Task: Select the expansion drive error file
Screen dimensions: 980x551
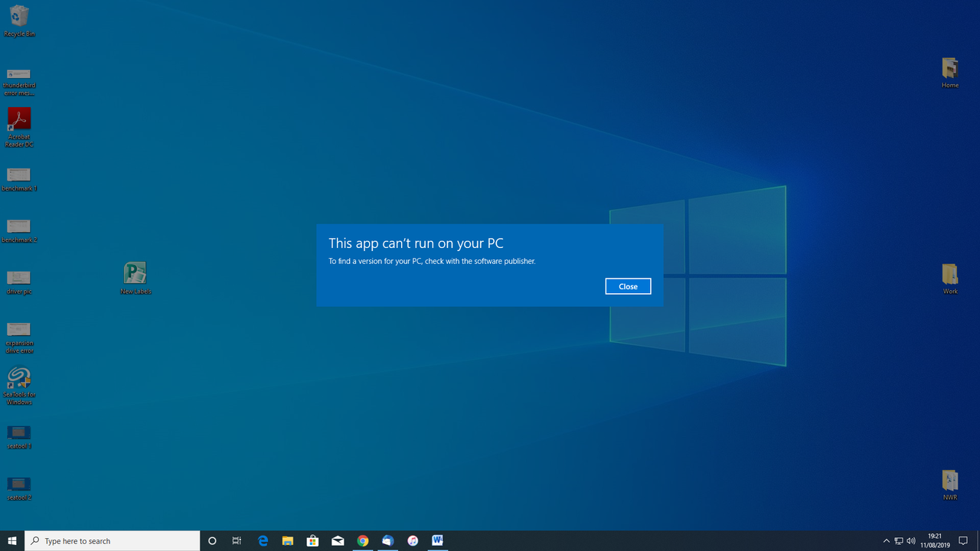Action: tap(19, 337)
